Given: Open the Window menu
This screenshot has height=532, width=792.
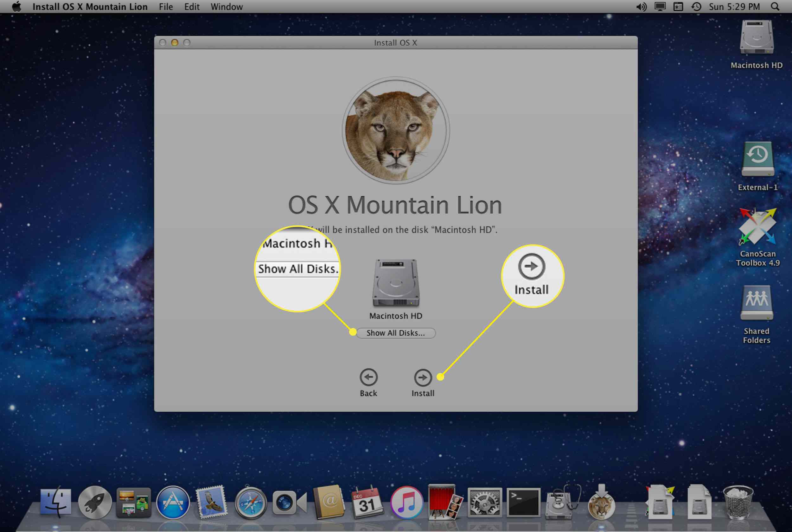Looking at the screenshot, I should coord(227,7).
